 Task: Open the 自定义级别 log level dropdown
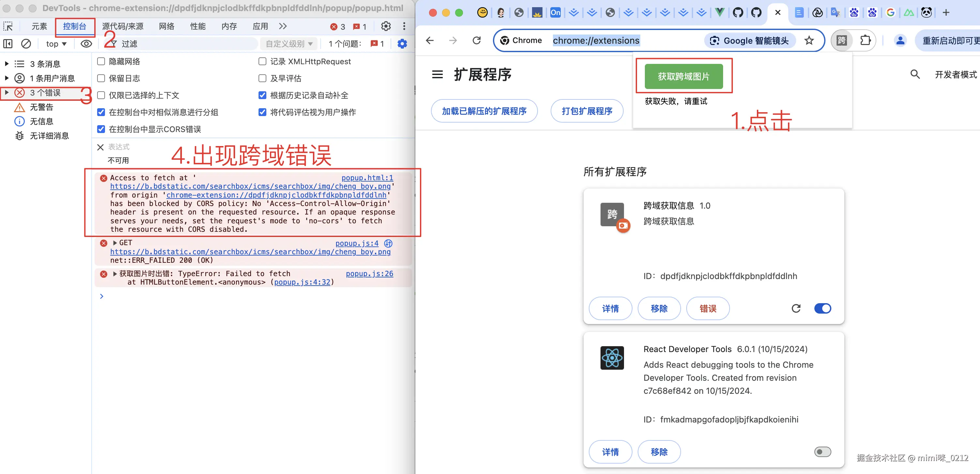(289, 44)
